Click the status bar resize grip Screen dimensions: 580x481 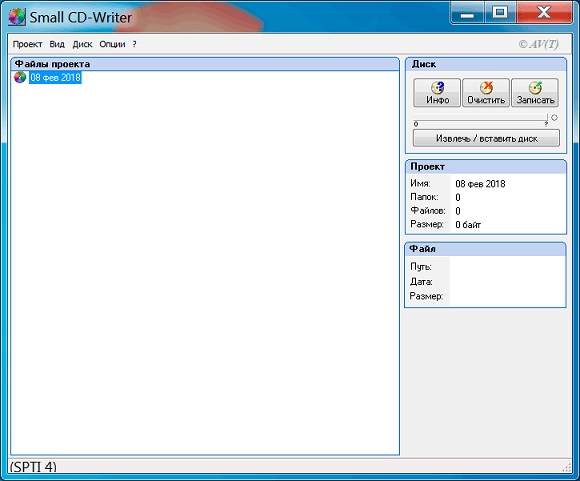pyautogui.click(x=567, y=468)
